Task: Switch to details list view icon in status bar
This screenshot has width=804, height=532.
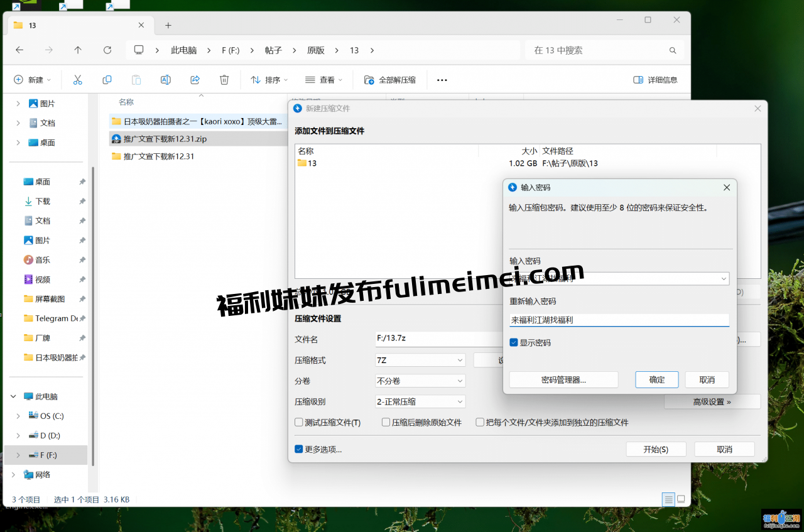Action: click(668, 499)
